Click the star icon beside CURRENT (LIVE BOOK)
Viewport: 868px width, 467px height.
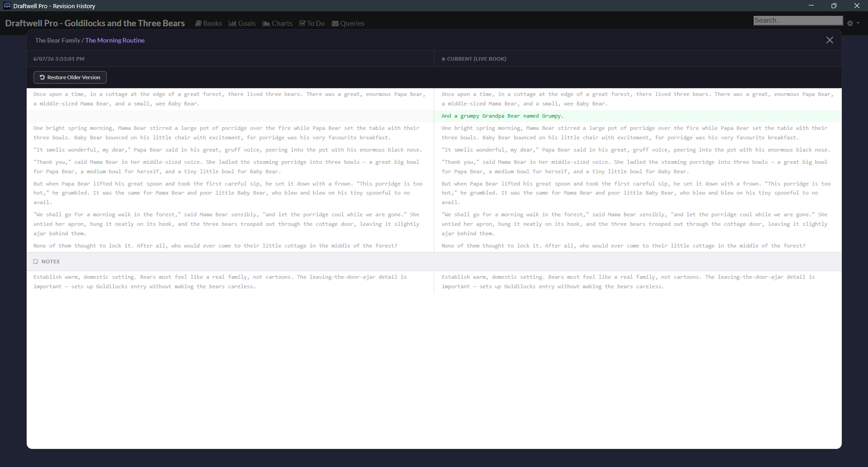coord(443,59)
